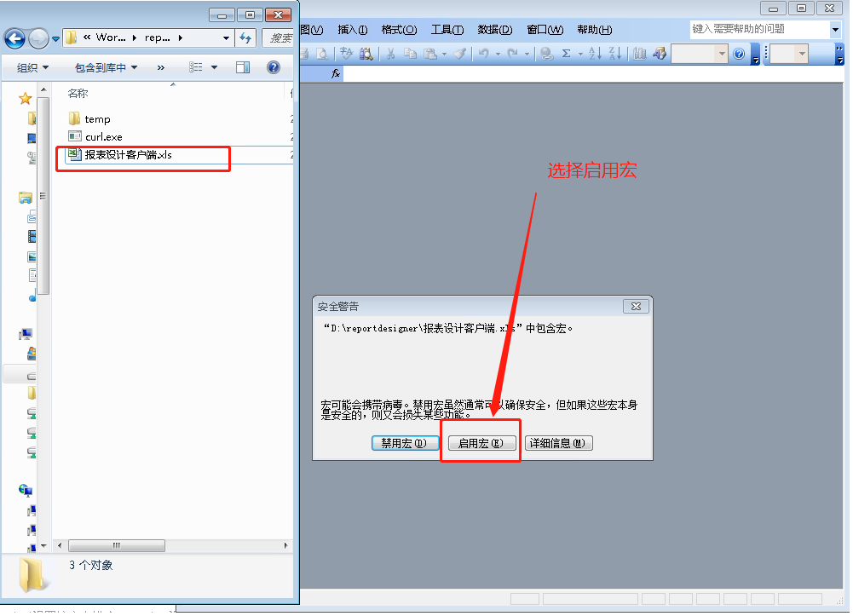Click the Redo icon in Excel toolbar
This screenshot has width=853, height=616.
(512, 54)
